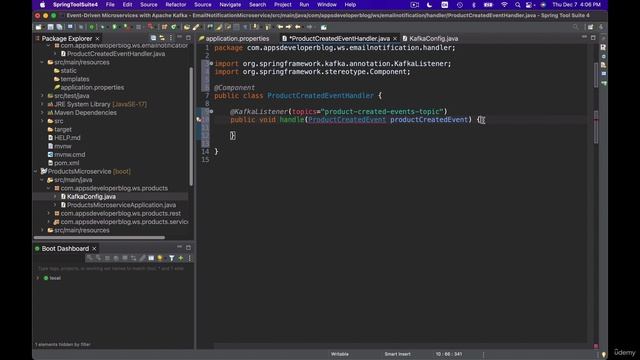Click the Save toolbar icon
This screenshot has width=640, height=360.
(51, 27)
